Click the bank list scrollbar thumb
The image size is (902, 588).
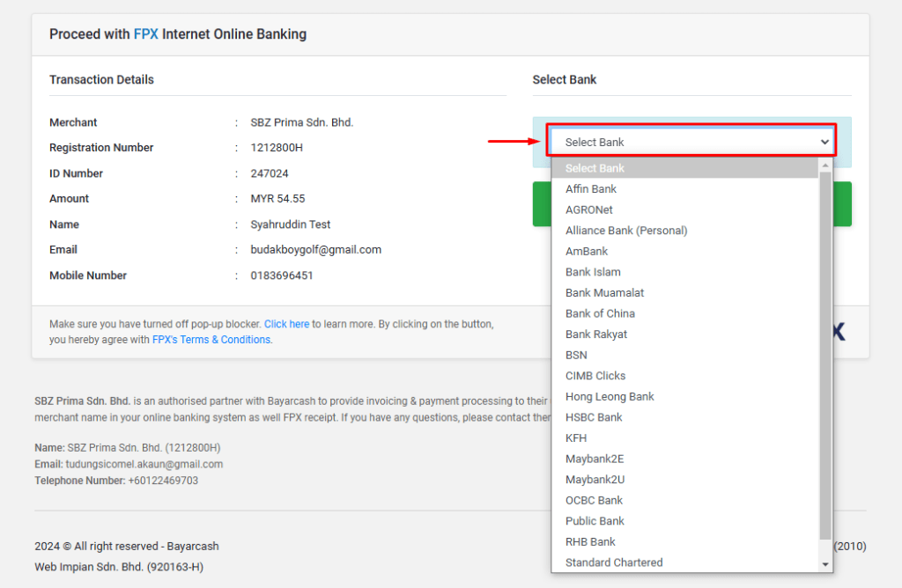pyautogui.click(x=825, y=356)
